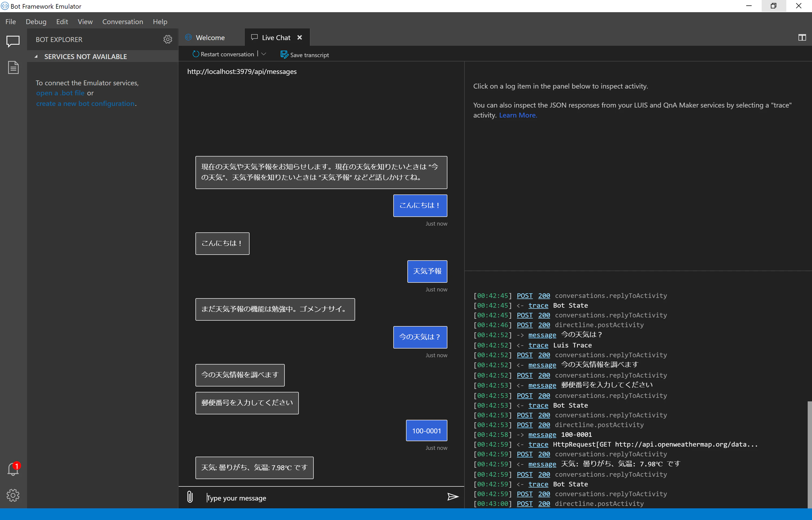Maximize or restore the Emulator window
The image size is (812, 520).
point(774,6)
